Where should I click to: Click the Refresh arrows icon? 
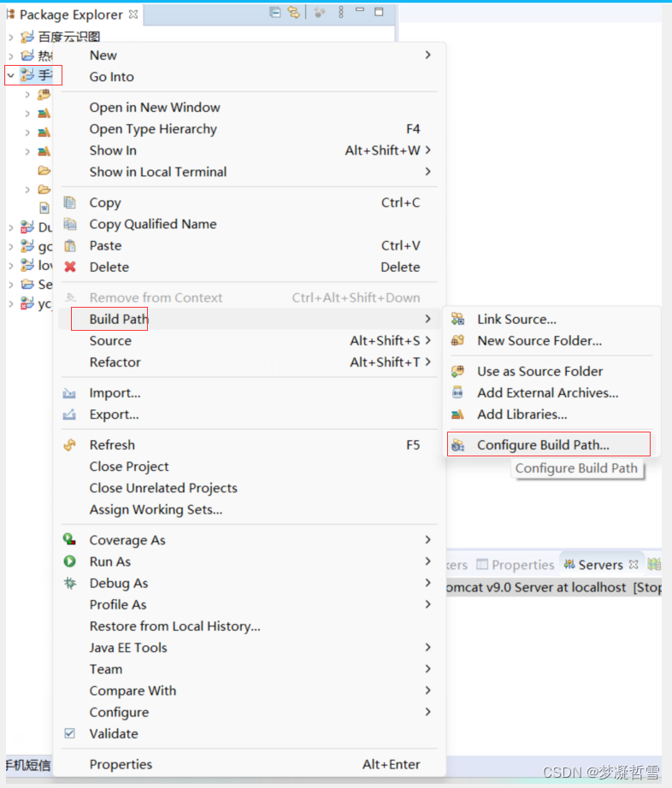point(70,444)
